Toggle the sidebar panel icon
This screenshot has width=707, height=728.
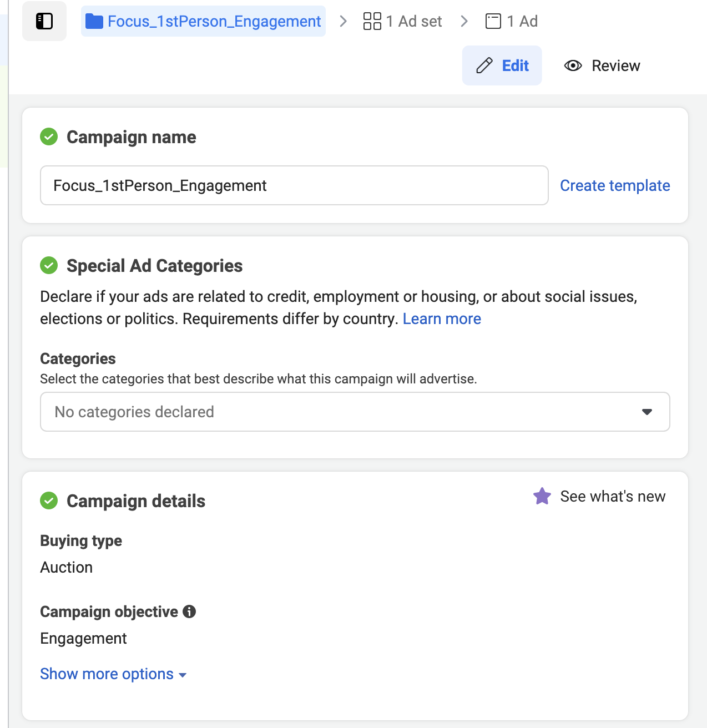(x=44, y=21)
